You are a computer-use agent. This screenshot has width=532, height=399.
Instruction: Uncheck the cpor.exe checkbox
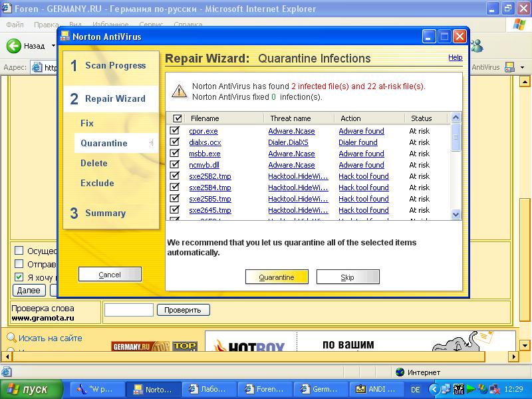175,130
